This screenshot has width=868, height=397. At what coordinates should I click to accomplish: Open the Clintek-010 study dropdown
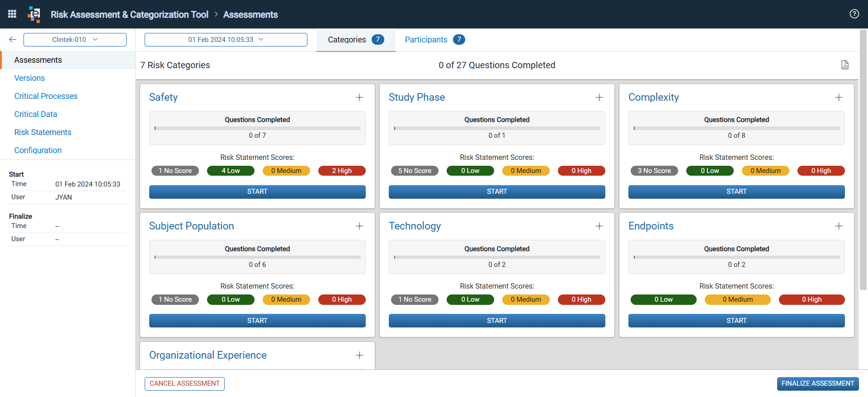click(x=75, y=40)
